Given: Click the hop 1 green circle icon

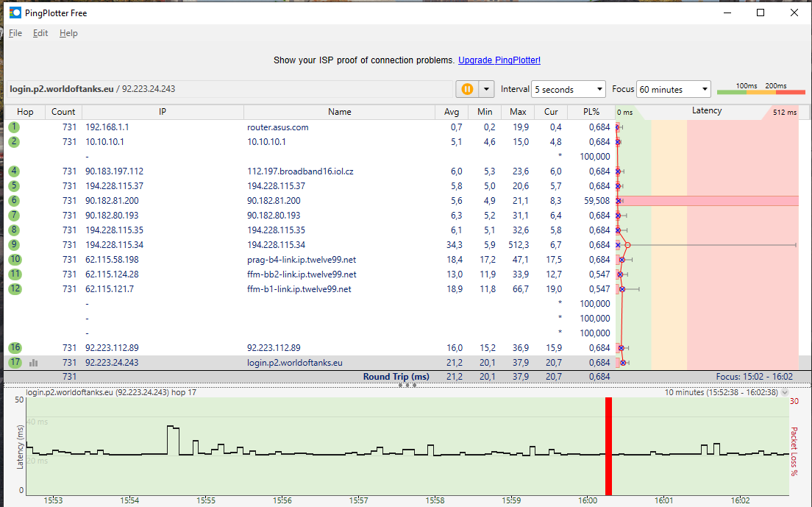Looking at the screenshot, I should pyautogui.click(x=14, y=127).
